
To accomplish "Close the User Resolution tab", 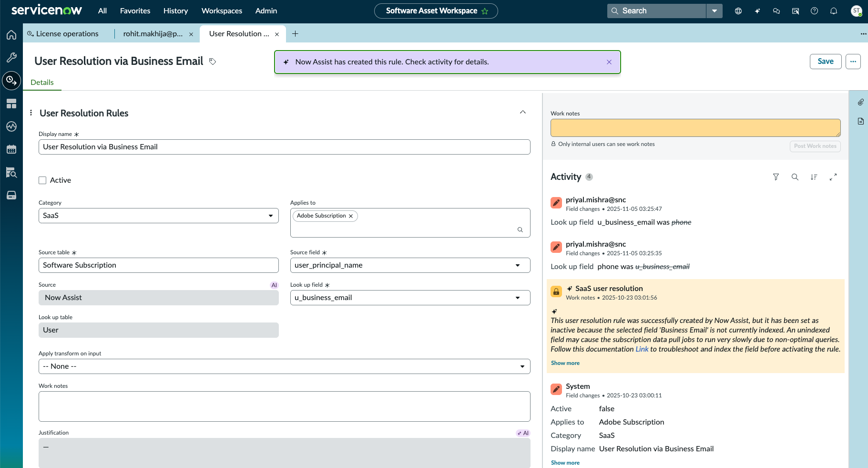I will 277,34.
